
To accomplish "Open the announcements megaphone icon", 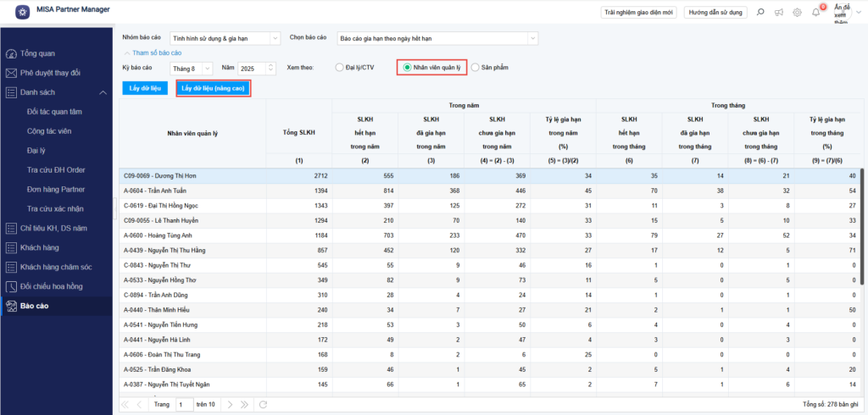I will point(778,12).
